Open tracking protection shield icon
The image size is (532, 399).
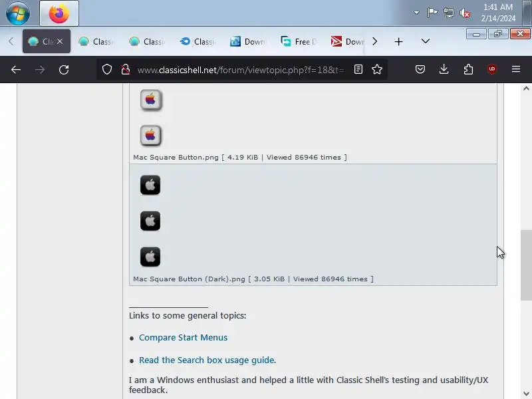pyautogui.click(x=107, y=70)
